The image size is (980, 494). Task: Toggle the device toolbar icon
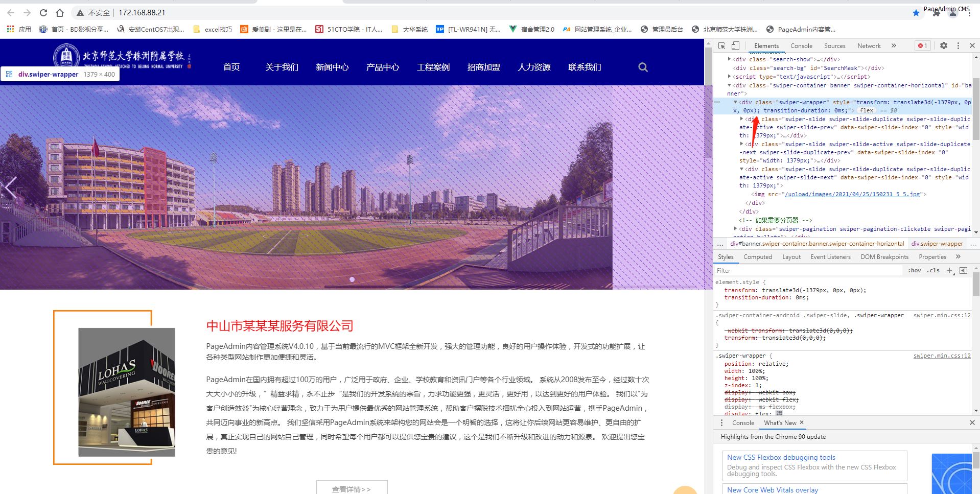[735, 45]
